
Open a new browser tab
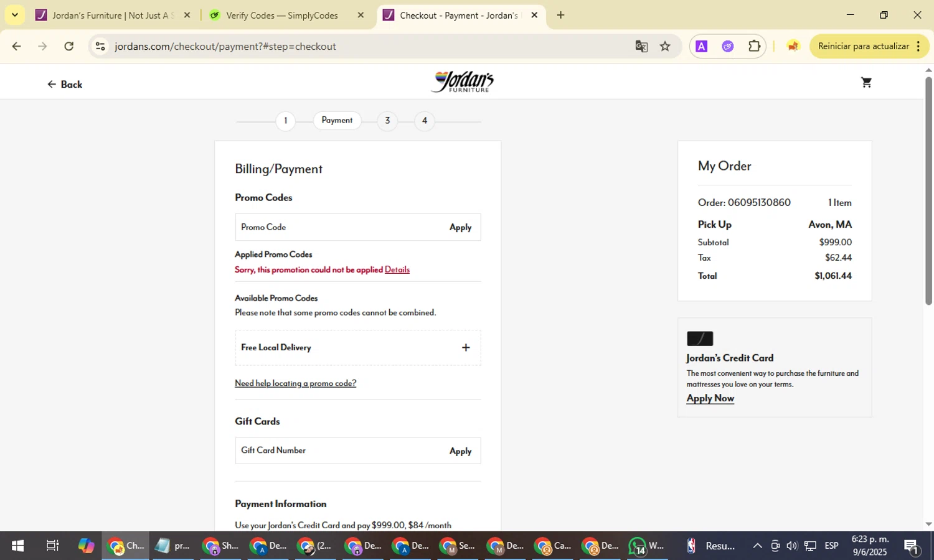pos(560,15)
